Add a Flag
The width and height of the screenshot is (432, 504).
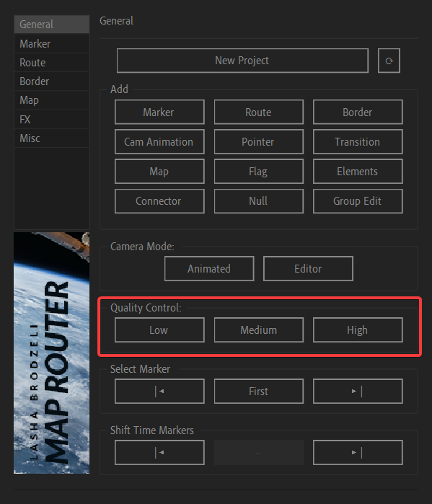[259, 172]
